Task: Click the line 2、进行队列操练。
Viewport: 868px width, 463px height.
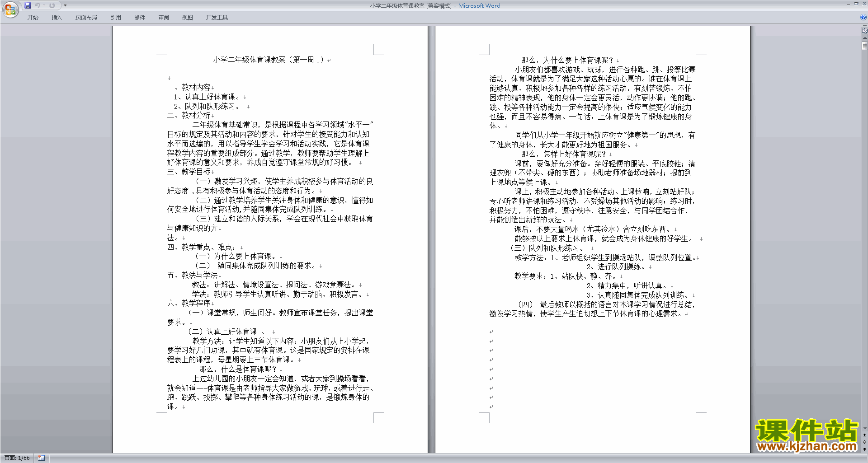Action: click(x=617, y=267)
